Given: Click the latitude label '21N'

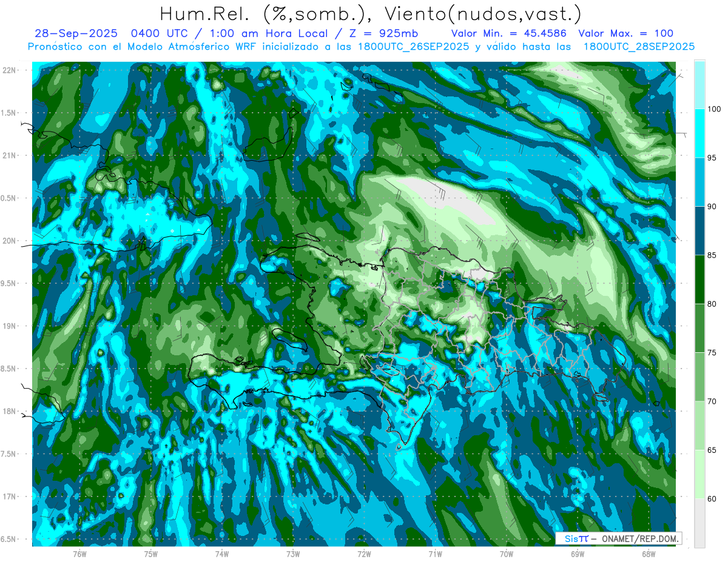Looking at the screenshot, I should pyautogui.click(x=10, y=155).
